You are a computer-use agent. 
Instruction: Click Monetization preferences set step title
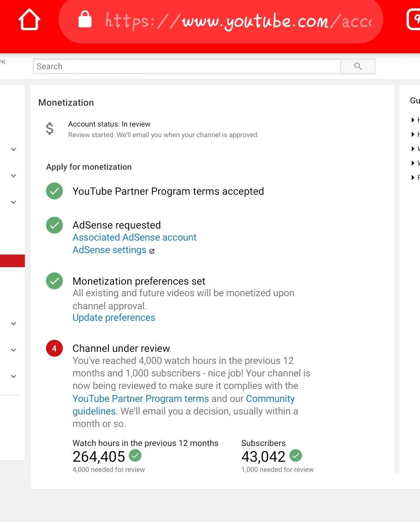138,281
